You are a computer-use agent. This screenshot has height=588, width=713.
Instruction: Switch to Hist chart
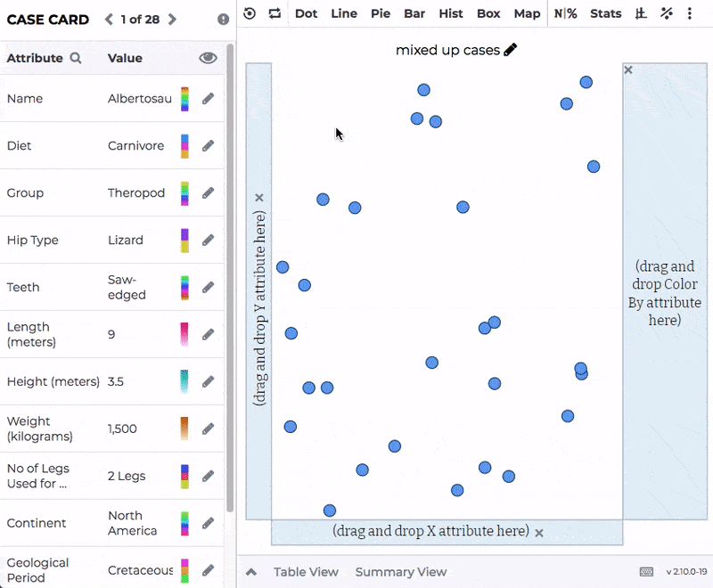(x=451, y=13)
